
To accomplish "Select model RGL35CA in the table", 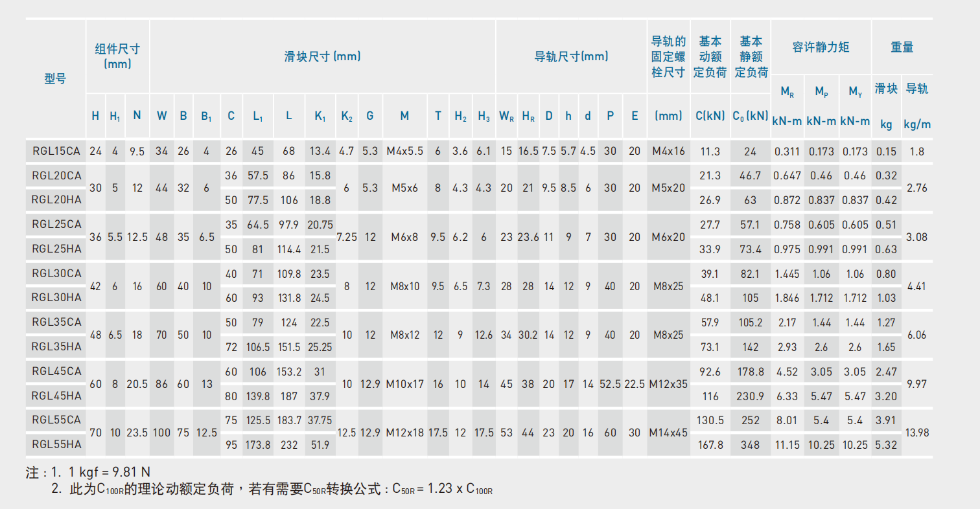I will click(56, 322).
